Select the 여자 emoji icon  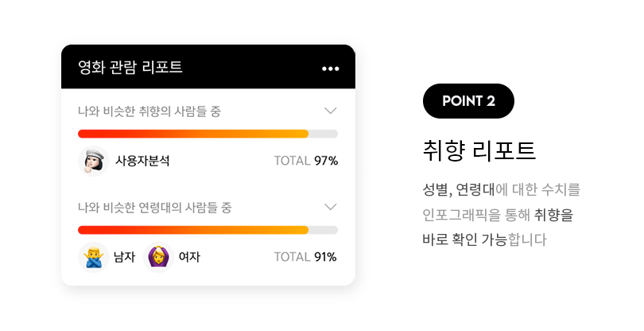(158, 257)
